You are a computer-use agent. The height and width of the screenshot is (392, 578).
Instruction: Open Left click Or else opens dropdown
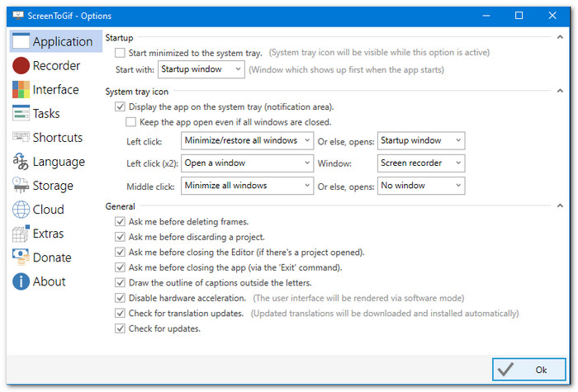[x=421, y=140]
